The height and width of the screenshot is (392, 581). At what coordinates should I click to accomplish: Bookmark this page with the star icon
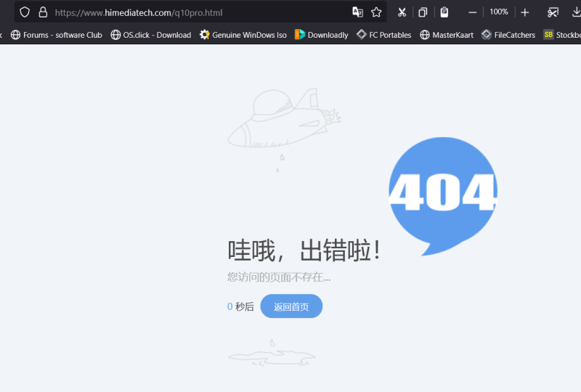pyautogui.click(x=376, y=12)
